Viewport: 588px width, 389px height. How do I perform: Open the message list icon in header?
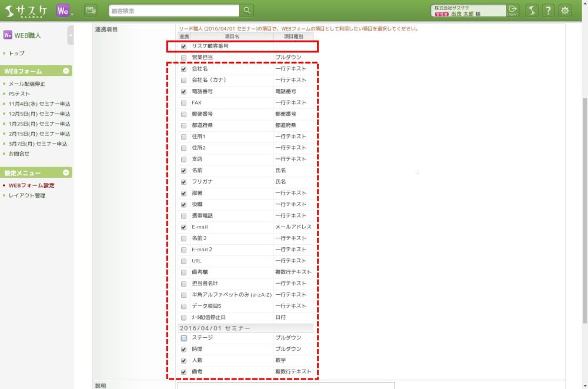[91, 11]
